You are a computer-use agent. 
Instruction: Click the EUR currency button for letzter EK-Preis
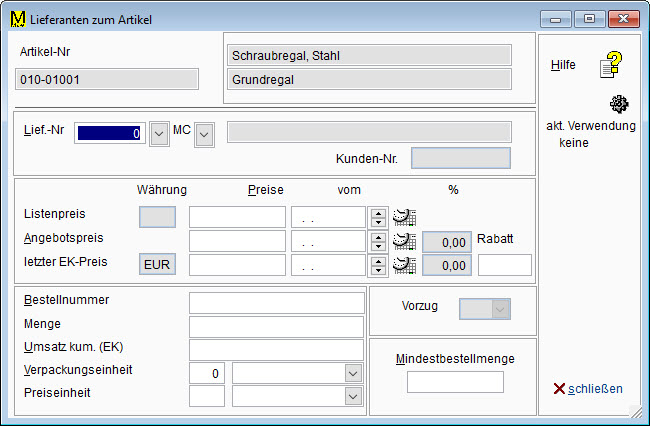point(156,265)
